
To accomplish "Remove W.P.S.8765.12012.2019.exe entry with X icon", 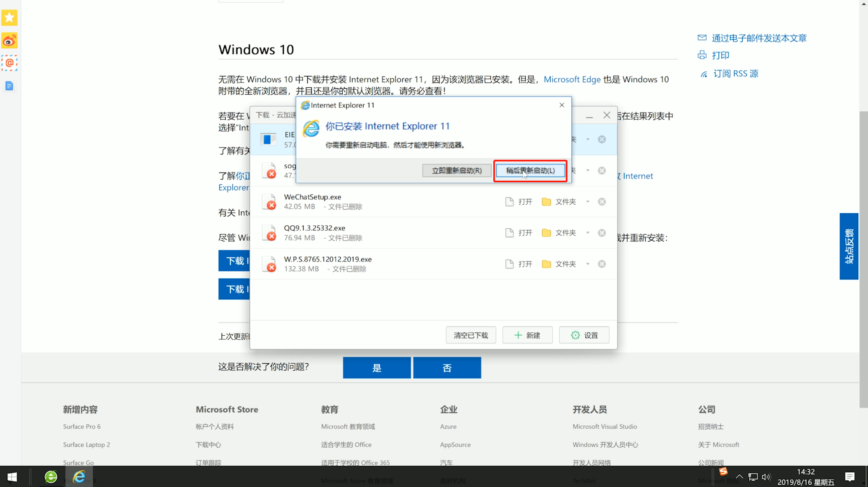I will coord(602,264).
